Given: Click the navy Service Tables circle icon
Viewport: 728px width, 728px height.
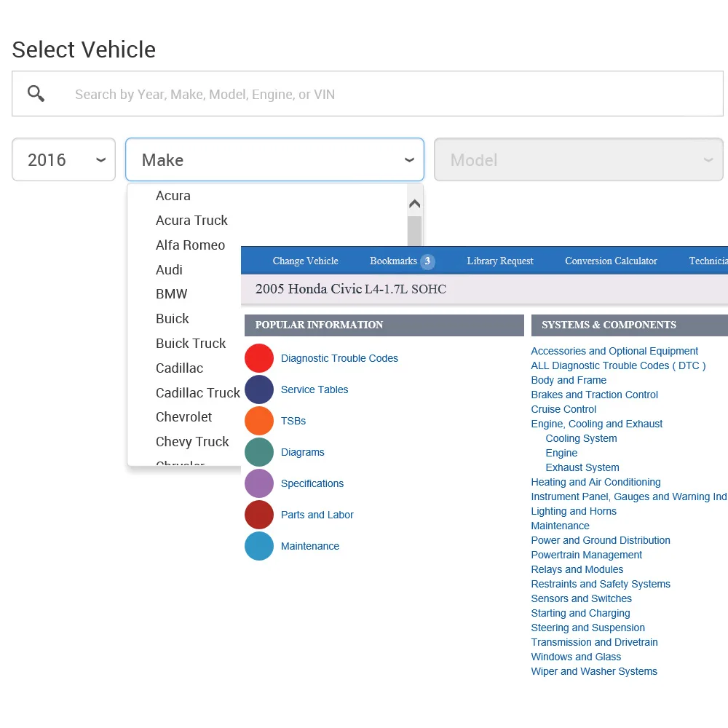Looking at the screenshot, I should [x=259, y=389].
